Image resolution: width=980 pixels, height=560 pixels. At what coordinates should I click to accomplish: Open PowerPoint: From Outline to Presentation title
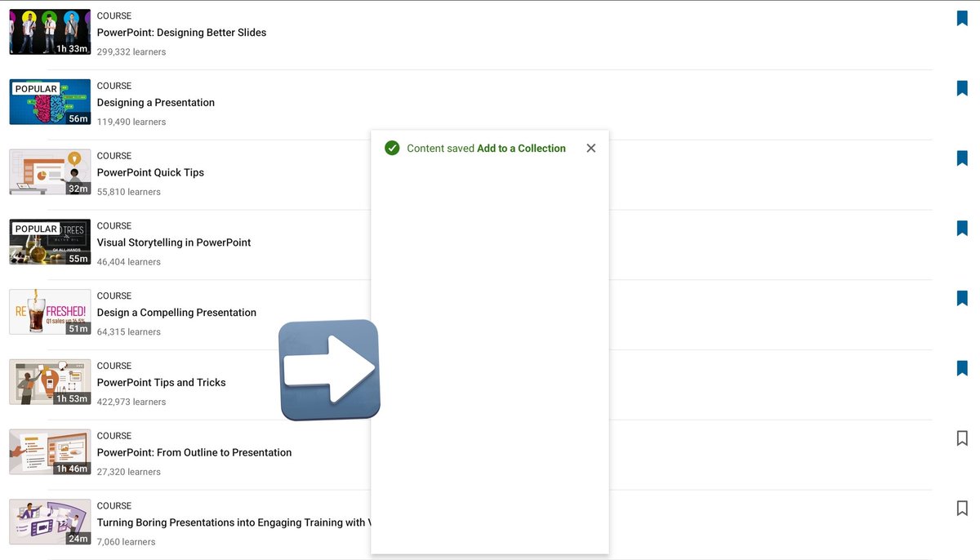click(x=194, y=452)
